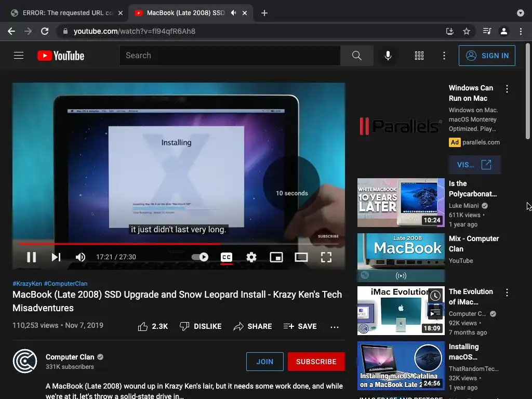Mute the video volume speaker icon

tap(81, 257)
